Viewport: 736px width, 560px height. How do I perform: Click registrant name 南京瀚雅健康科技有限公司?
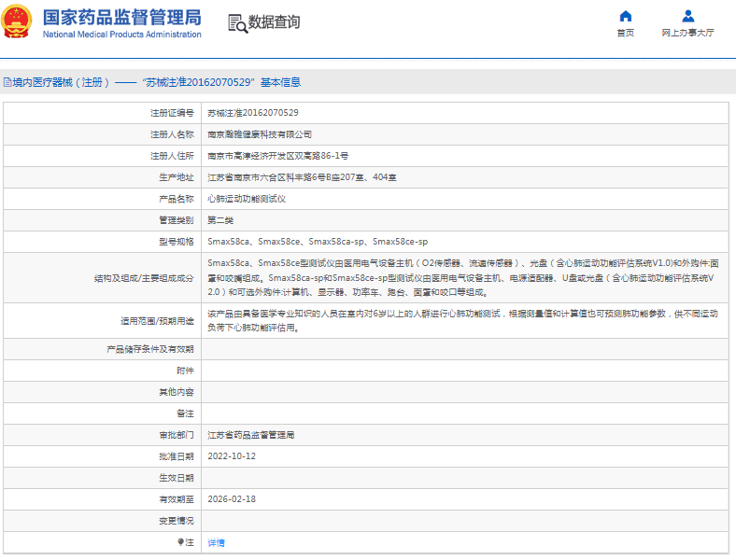[x=259, y=134]
